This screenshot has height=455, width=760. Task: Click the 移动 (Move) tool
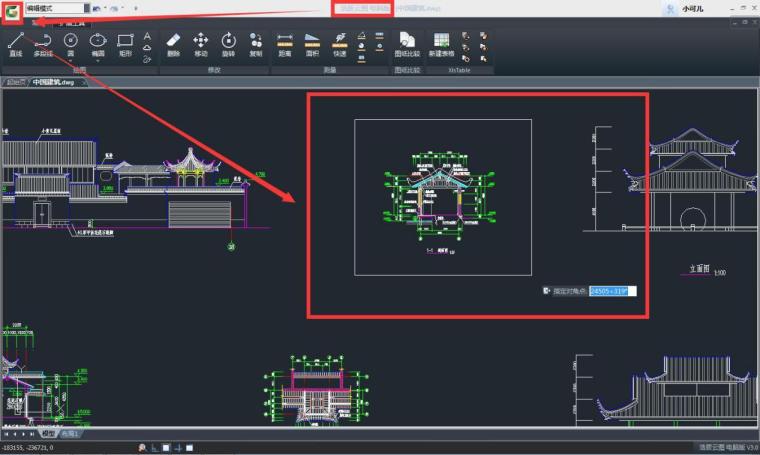click(x=201, y=44)
